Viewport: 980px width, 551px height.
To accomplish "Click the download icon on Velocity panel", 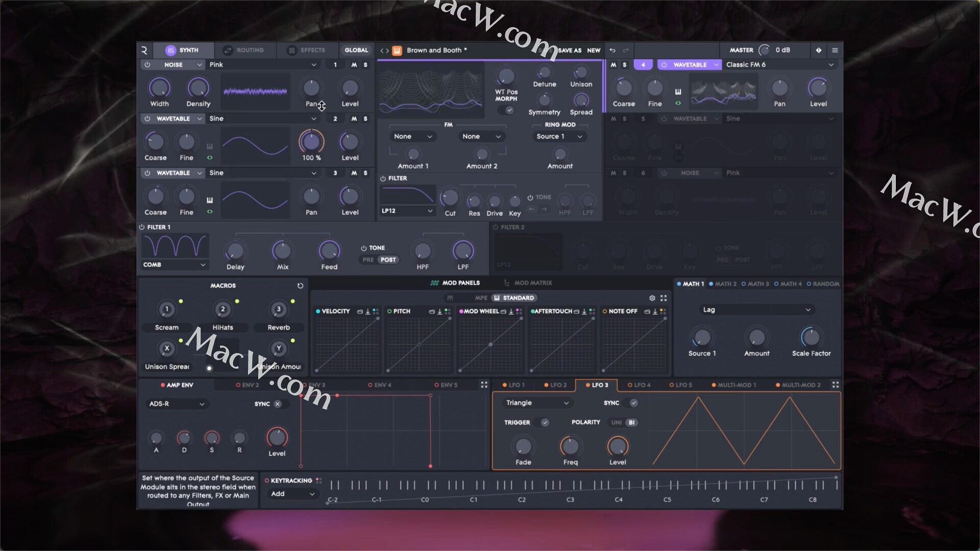I will (x=367, y=311).
